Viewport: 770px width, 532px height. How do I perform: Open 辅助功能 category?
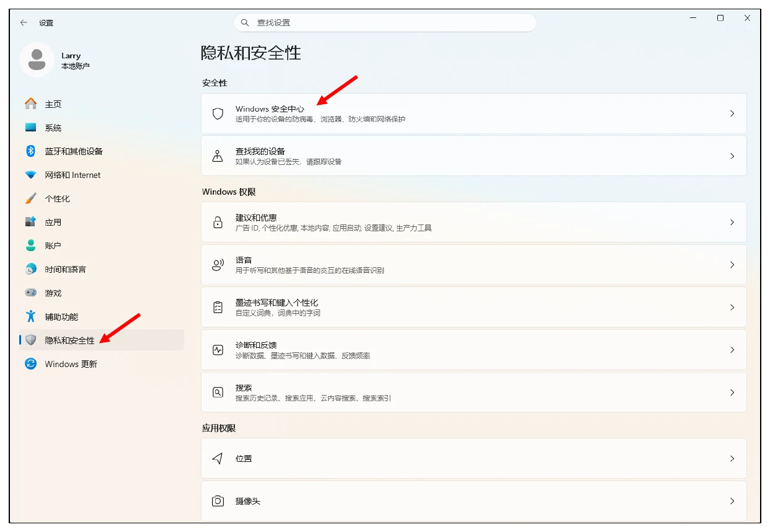point(102,316)
